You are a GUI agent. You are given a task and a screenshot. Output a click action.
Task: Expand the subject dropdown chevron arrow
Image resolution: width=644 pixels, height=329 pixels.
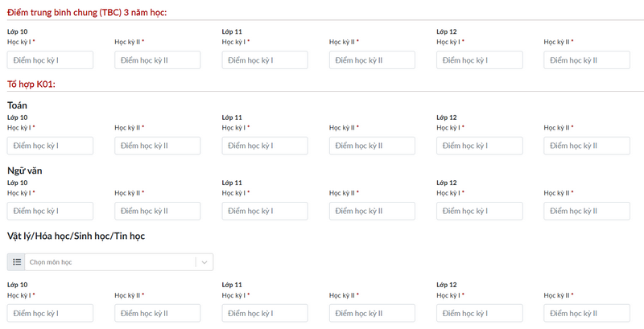204,262
